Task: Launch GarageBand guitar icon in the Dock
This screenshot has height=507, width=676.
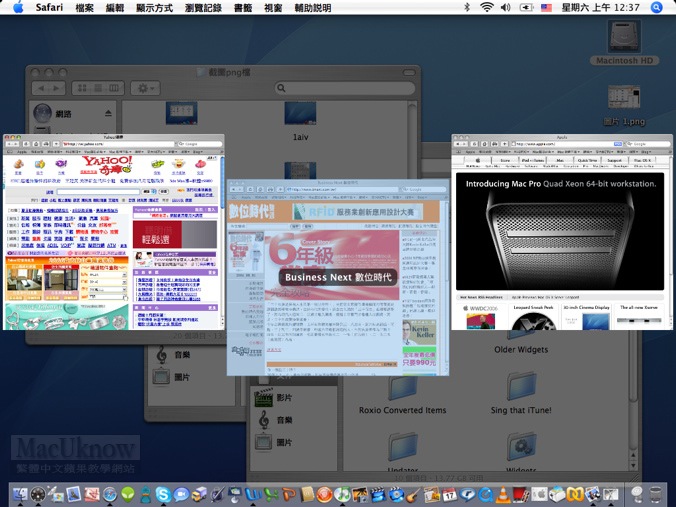Action: (x=413, y=494)
